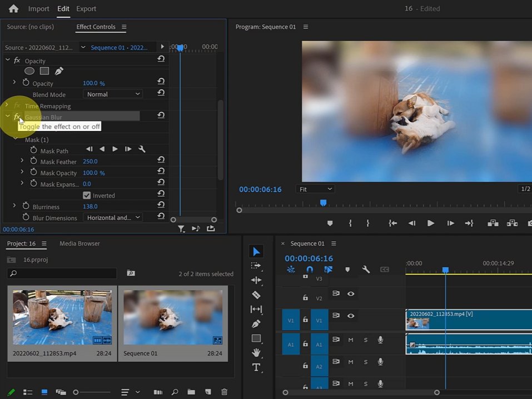
Task: Click Mark In in Program monitor
Action: (350, 223)
